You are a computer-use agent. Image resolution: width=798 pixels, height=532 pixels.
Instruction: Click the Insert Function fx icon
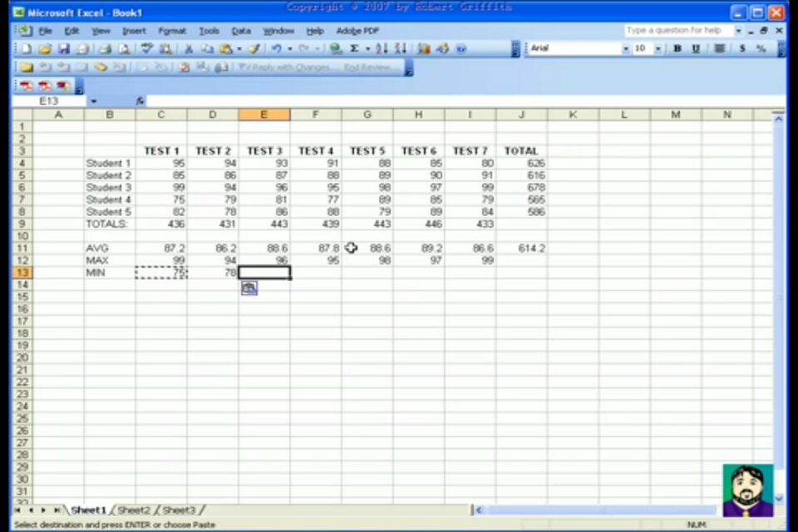(x=140, y=101)
